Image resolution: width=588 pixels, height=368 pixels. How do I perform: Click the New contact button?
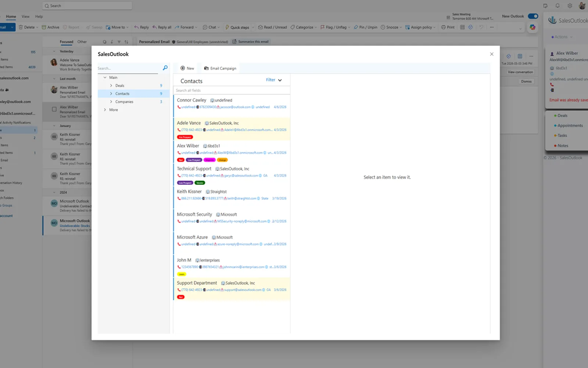(187, 68)
